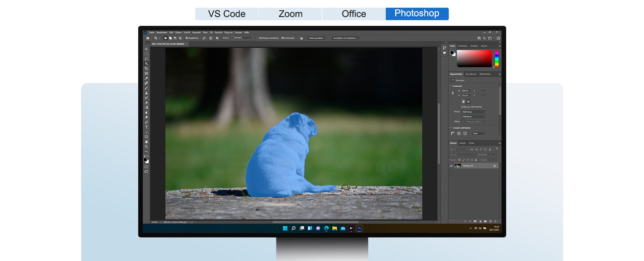Screen dimensions: 644x261
Task: Select the History Brush tool
Action: pos(146,98)
